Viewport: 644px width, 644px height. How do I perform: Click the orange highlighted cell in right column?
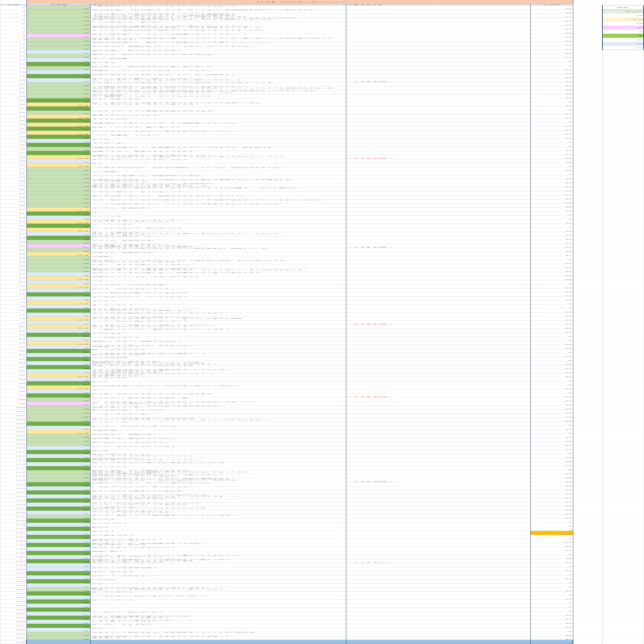pyautogui.click(x=551, y=533)
